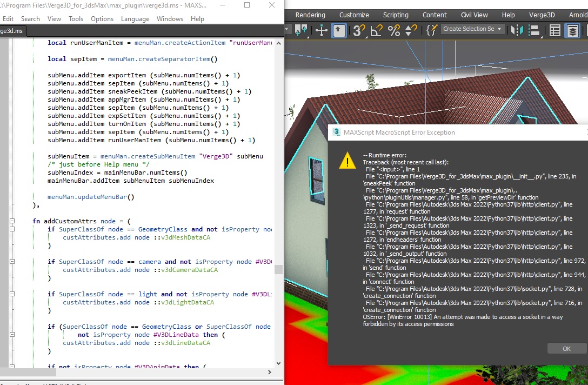Open the script editor Edit menu
588x385 pixels.
click(x=8, y=19)
